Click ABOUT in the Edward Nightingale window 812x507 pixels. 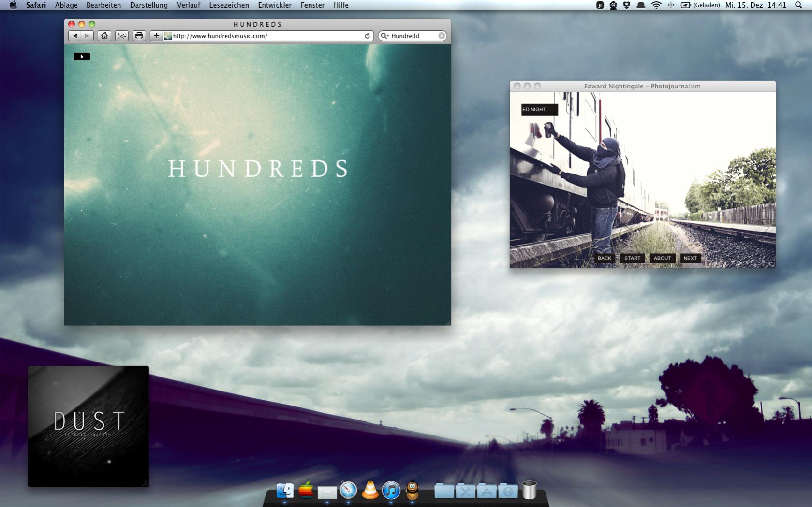(x=662, y=258)
